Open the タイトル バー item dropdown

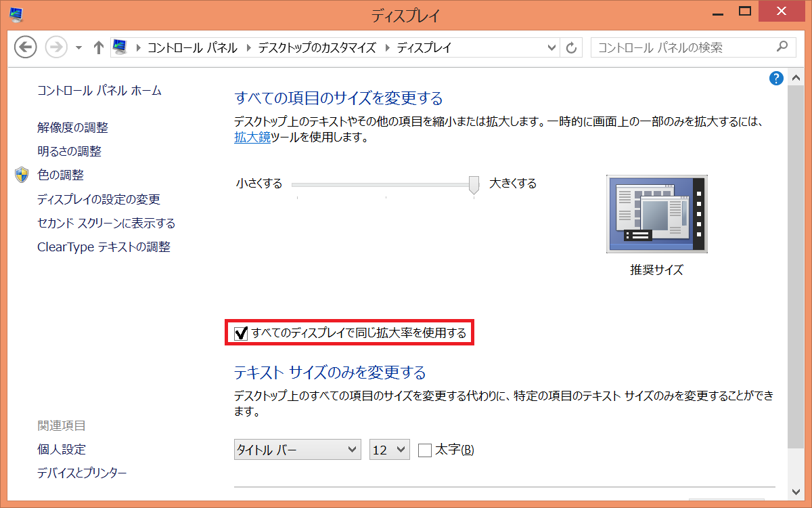[298, 450]
